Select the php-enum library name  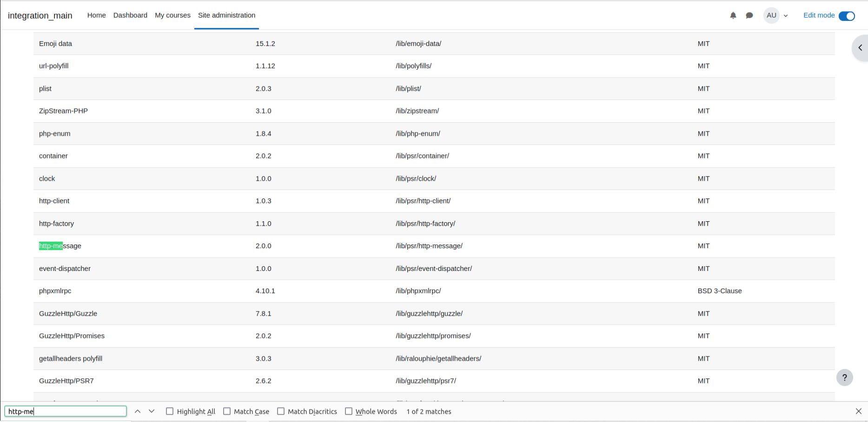55,134
